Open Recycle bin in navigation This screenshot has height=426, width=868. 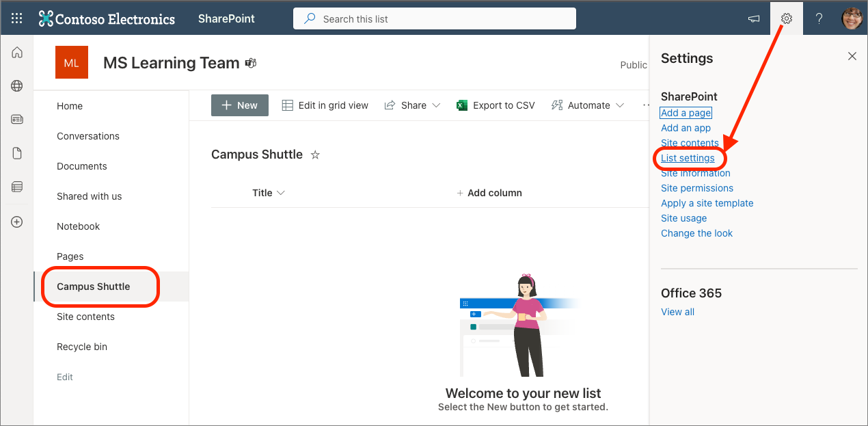tap(82, 347)
